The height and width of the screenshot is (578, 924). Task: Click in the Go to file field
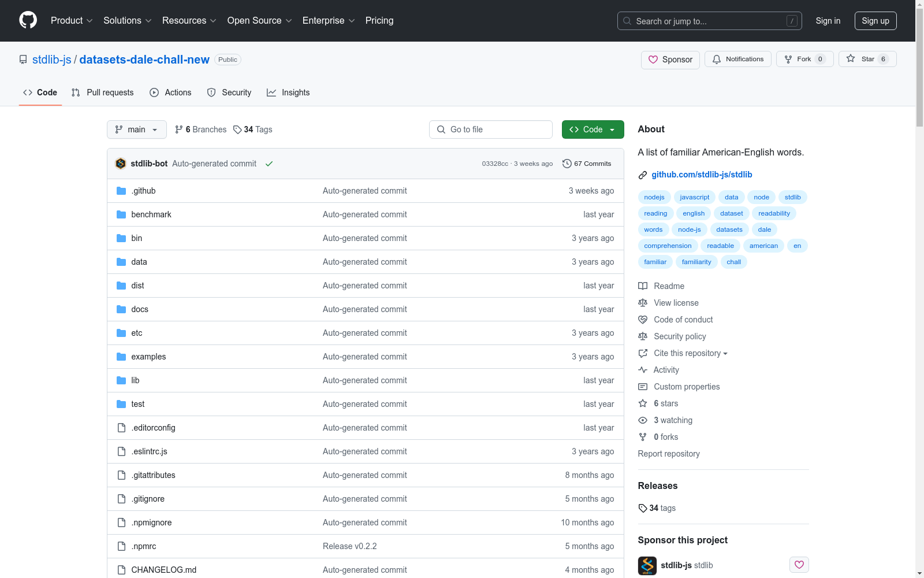[x=491, y=129]
